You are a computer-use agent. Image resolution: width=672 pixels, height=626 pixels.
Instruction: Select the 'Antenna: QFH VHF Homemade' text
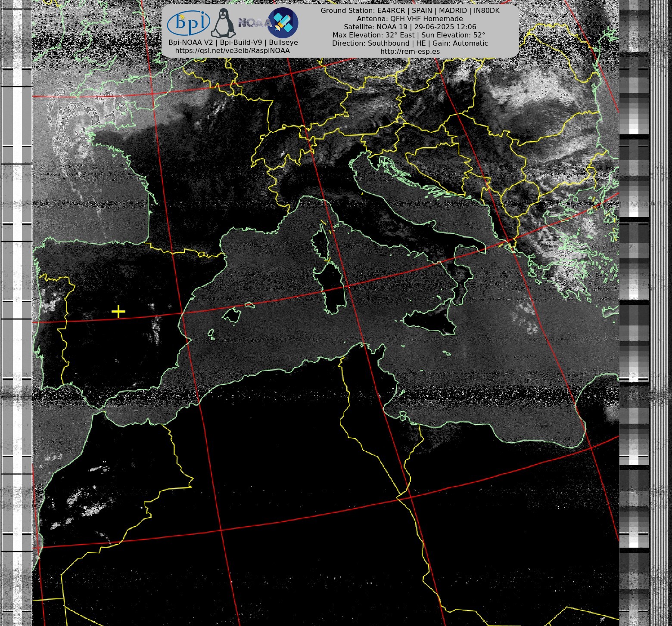pyautogui.click(x=410, y=19)
